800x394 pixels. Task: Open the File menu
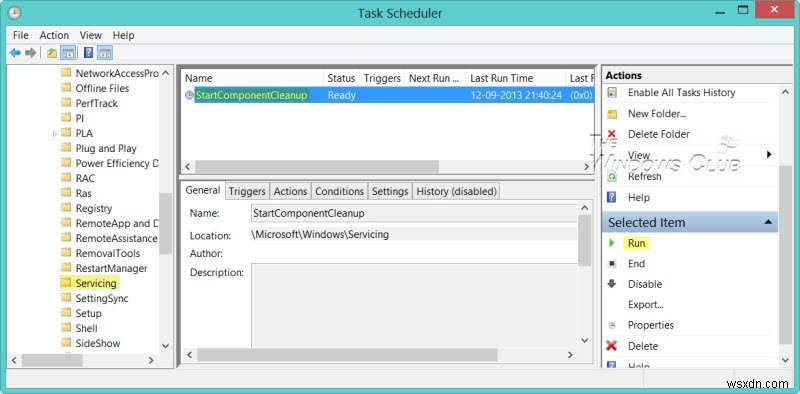click(21, 35)
